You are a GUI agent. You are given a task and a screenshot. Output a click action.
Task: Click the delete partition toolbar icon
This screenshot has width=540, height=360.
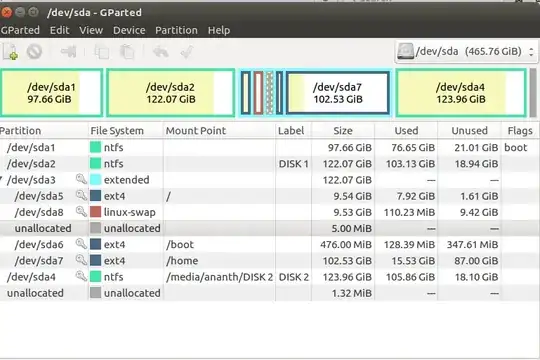coord(34,52)
